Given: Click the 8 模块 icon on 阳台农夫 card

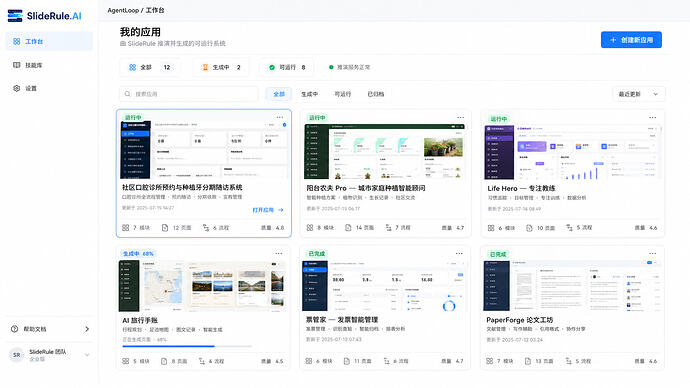Looking at the screenshot, I should point(310,228).
